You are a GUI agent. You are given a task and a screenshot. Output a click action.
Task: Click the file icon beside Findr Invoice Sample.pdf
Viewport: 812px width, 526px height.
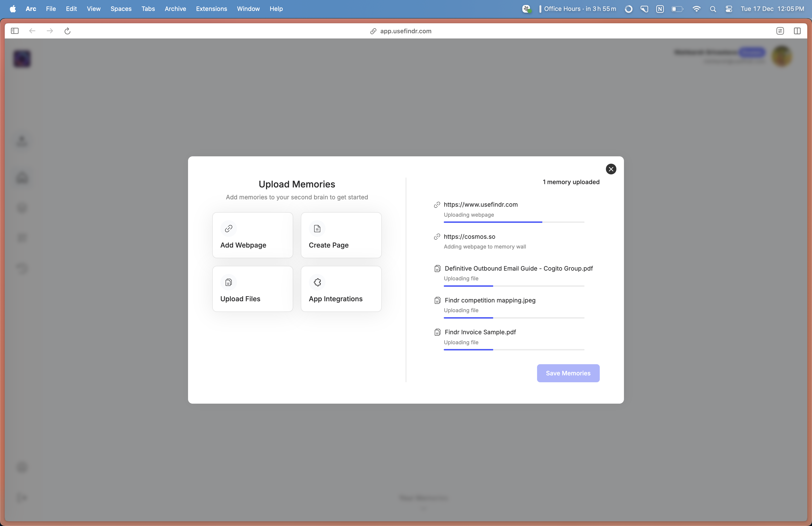tap(437, 332)
